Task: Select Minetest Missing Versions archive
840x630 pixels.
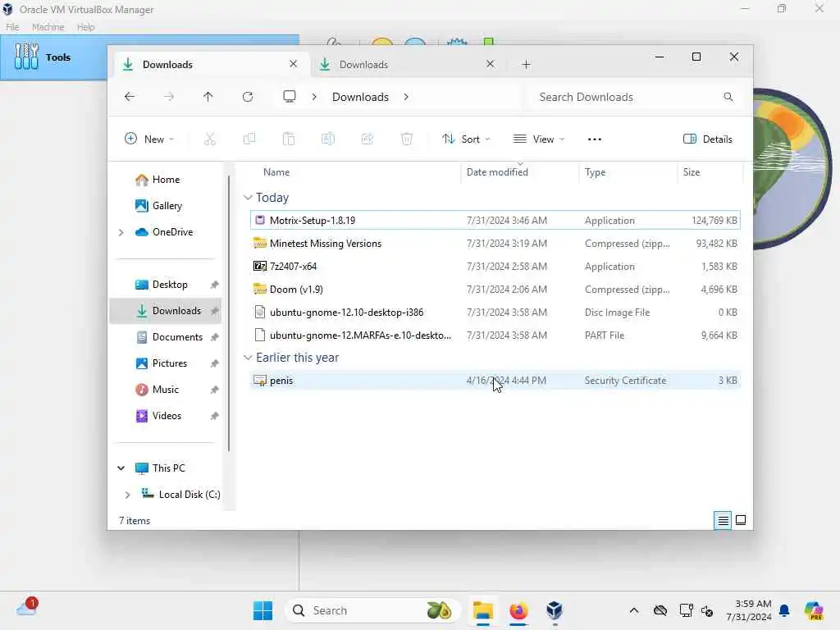Action: [495, 243]
